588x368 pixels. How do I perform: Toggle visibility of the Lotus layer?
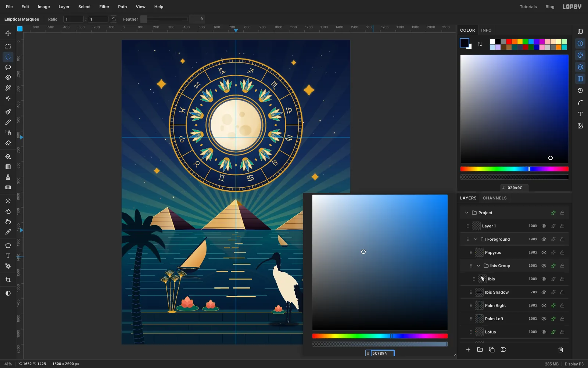[544, 332]
